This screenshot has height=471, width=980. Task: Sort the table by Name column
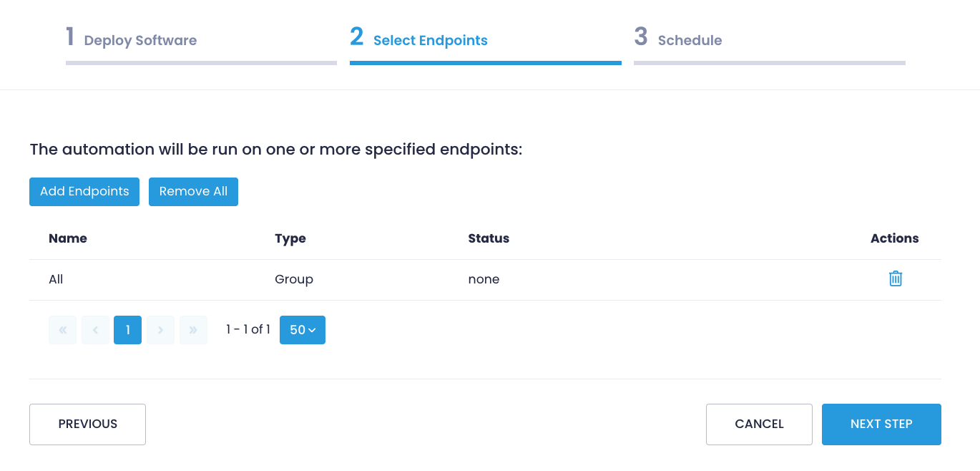point(68,238)
